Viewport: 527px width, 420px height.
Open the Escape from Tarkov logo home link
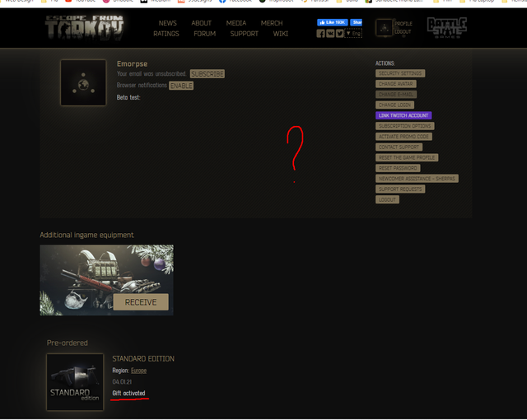coord(84,28)
